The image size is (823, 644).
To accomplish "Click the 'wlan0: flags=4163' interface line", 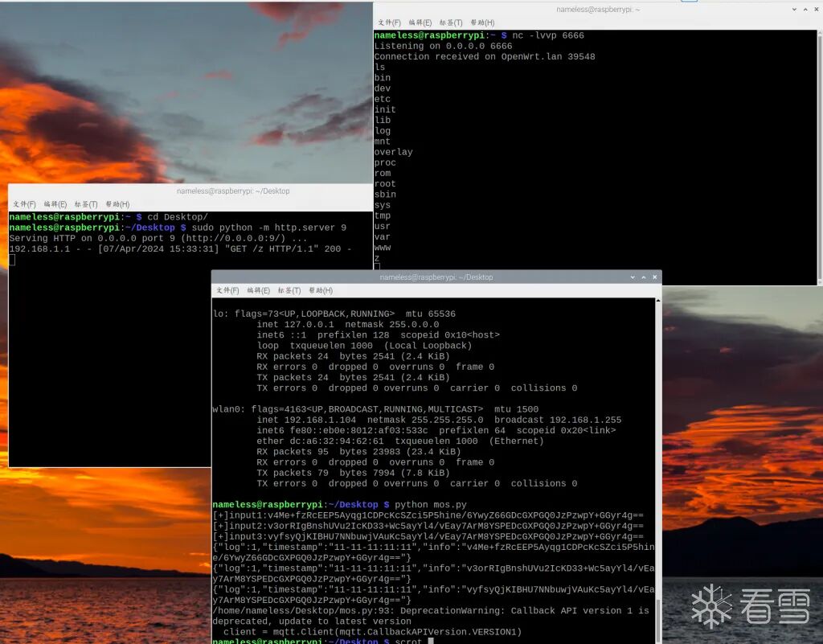I will (x=375, y=409).
